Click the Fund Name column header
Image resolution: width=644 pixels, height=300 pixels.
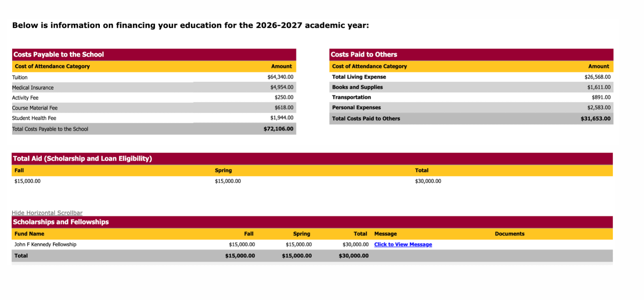coord(29,234)
